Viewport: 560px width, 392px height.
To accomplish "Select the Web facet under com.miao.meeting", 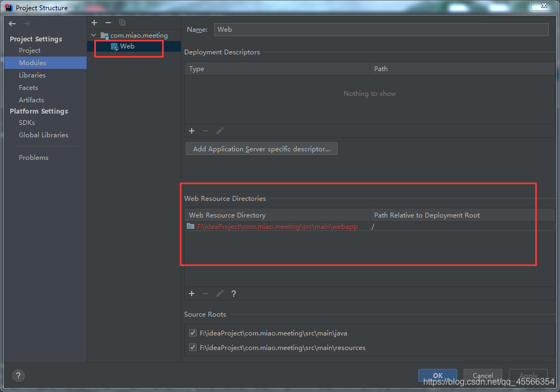I will pos(128,46).
